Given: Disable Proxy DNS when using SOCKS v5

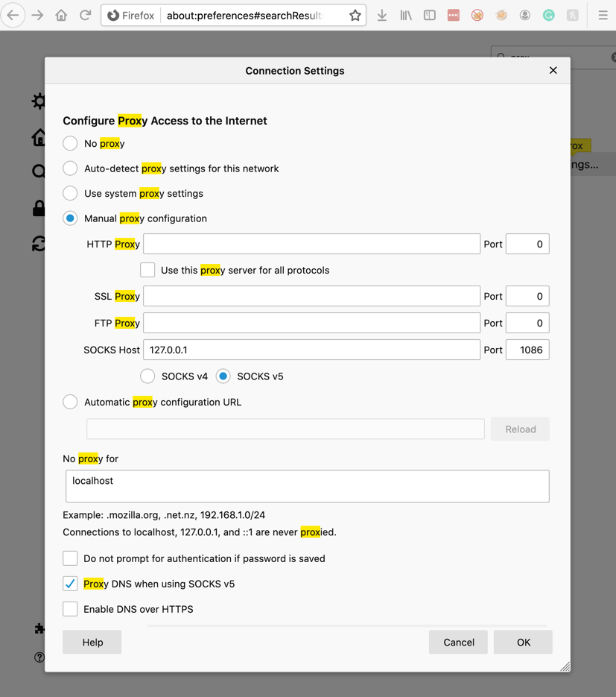Looking at the screenshot, I should click(x=70, y=584).
